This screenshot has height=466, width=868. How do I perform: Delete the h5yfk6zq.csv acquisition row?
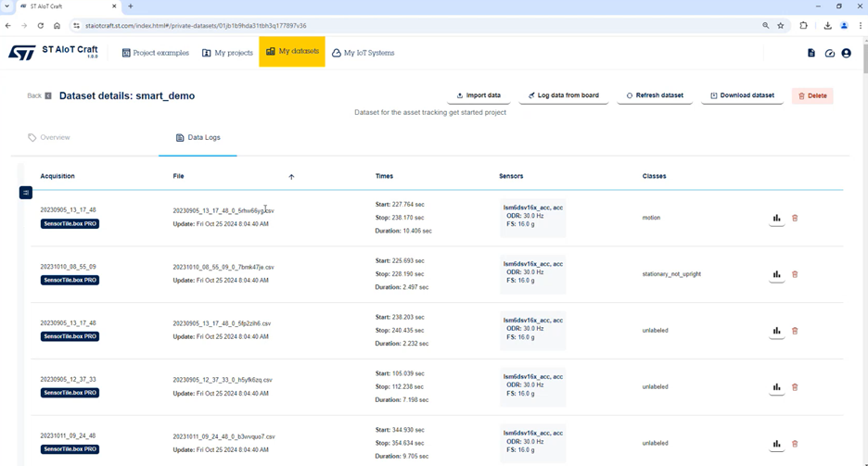pyautogui.click(x=795, y=387)
